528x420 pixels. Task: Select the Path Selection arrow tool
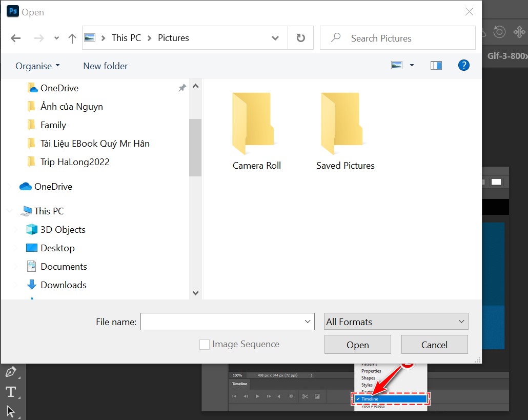click(x=10, y=411)
